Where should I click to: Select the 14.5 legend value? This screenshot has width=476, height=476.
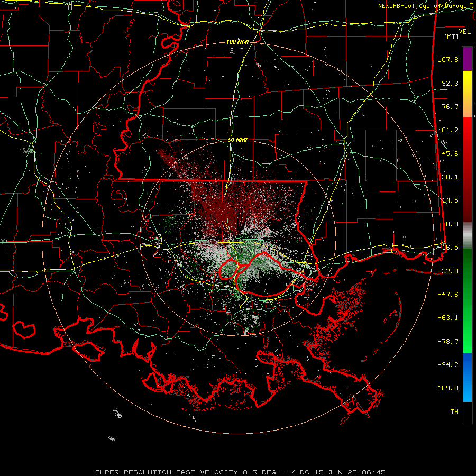coord(450,200)
